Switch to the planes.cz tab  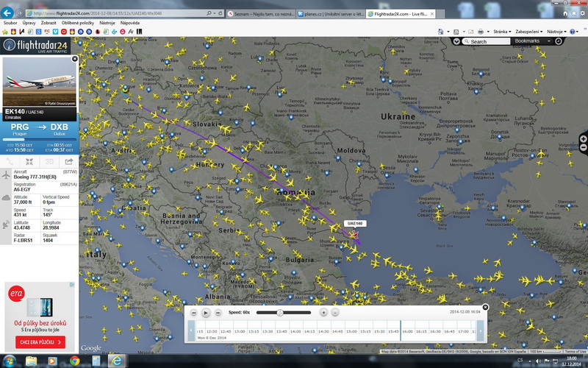point(331,14)
